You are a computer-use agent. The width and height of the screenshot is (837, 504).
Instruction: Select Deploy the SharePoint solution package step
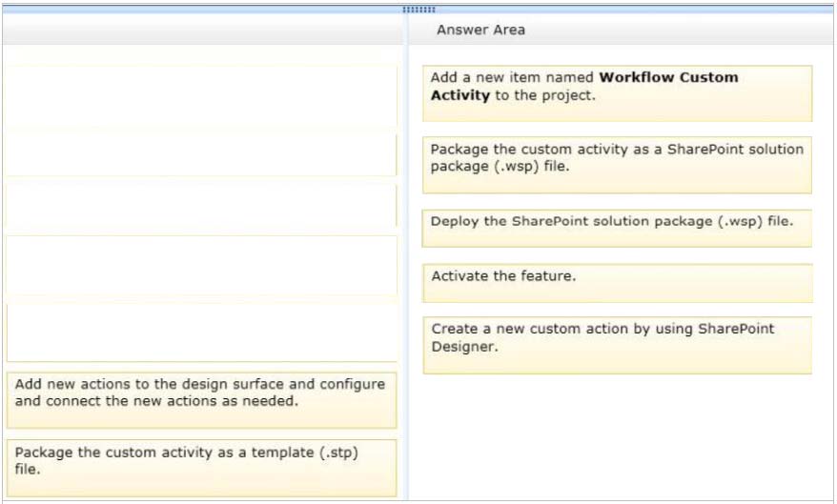click(617, 229)
